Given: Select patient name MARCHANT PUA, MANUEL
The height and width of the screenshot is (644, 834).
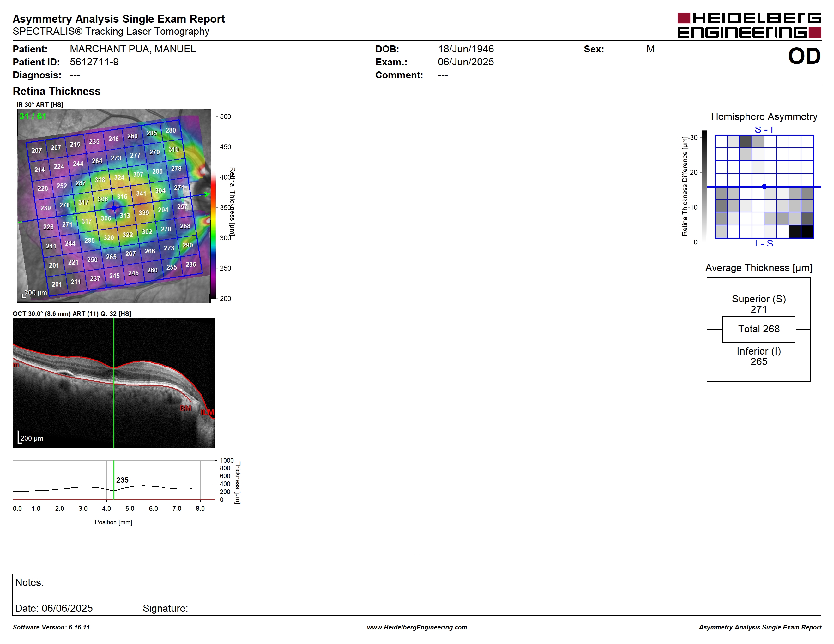Looking at the screenshot, I should point(132,49).
